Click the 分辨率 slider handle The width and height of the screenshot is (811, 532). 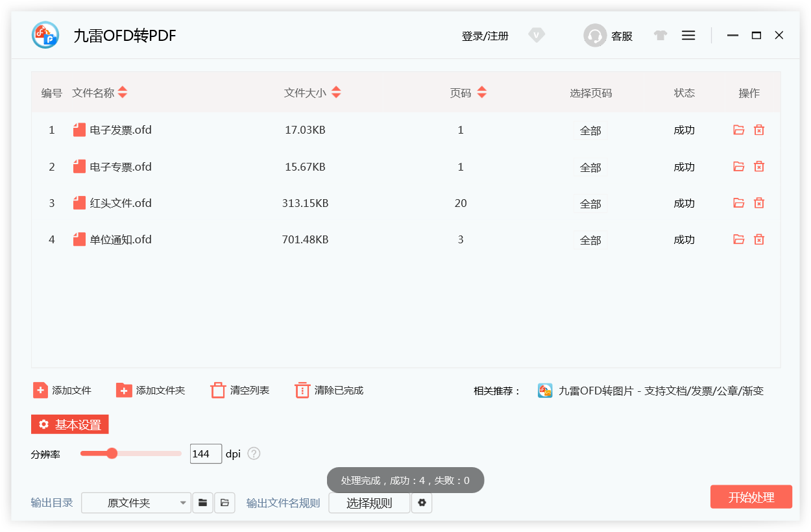coord(112,453)
